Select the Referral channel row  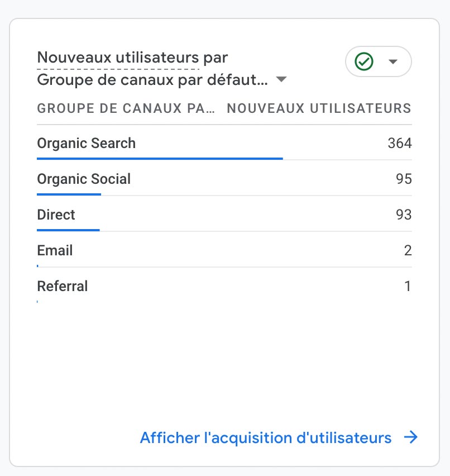(224, 286)
